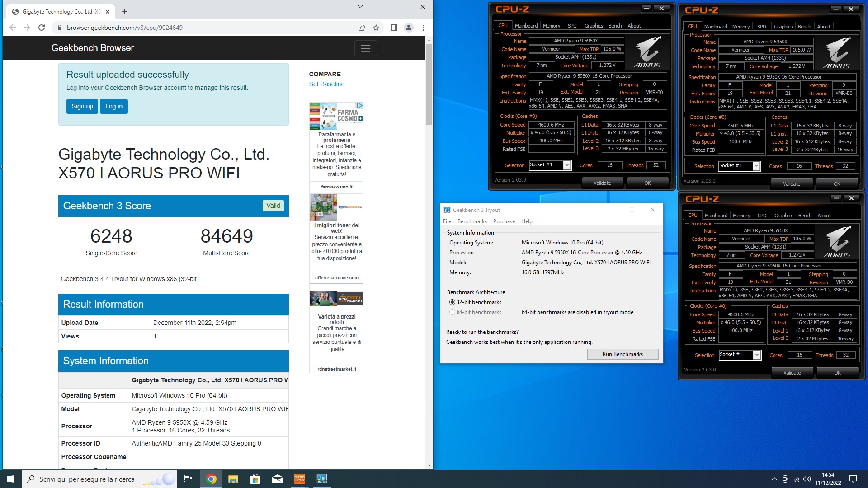Open Purchase menu in Geekbench 3 Tryout
This screenshot has width=868, height=488.
504,221
